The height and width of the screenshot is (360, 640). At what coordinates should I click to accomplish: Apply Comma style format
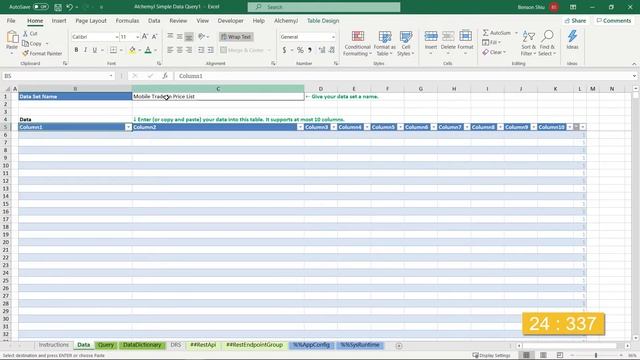pos(310,50)
